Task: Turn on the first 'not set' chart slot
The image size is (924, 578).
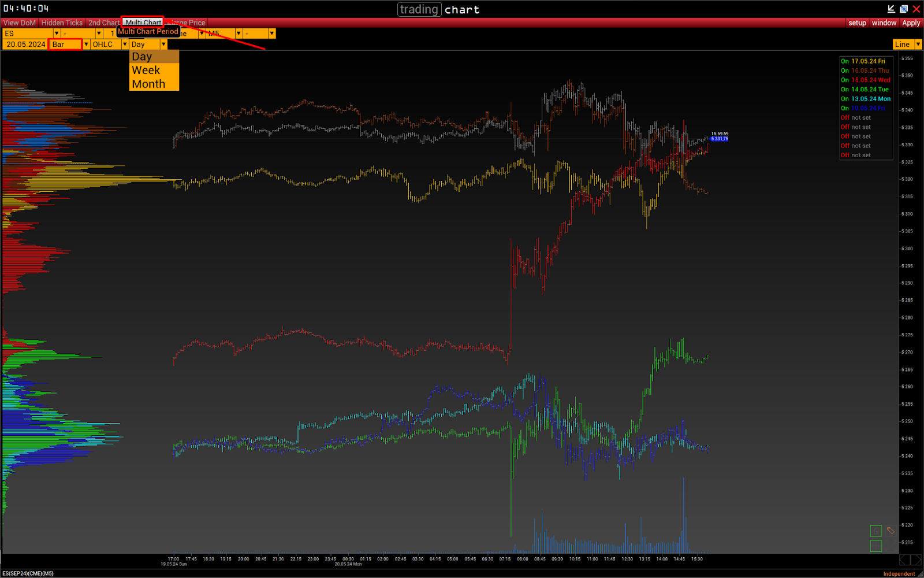Action: 845,118
